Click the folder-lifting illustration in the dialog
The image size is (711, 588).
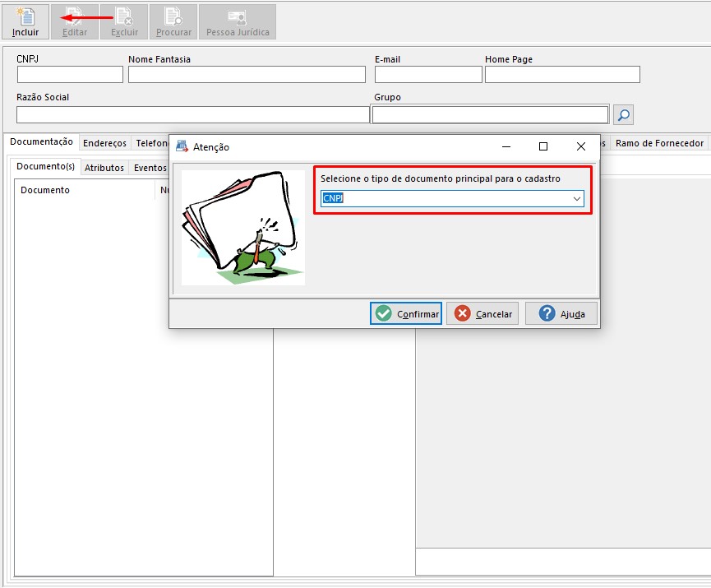pyautogui.click(x=243, y=228)
